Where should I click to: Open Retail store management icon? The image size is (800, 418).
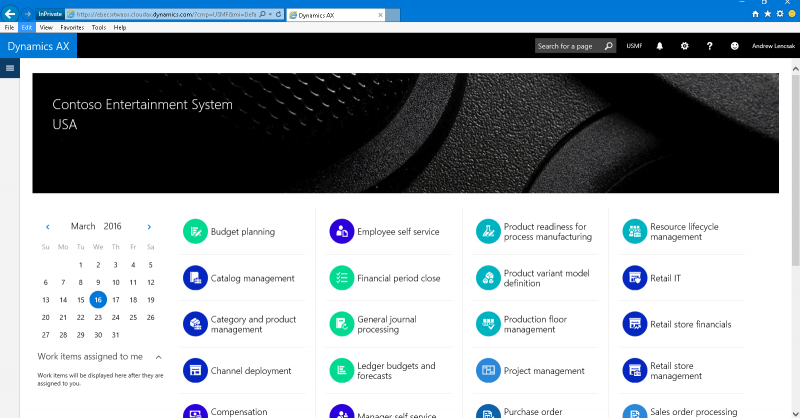[x=635, y=371]
